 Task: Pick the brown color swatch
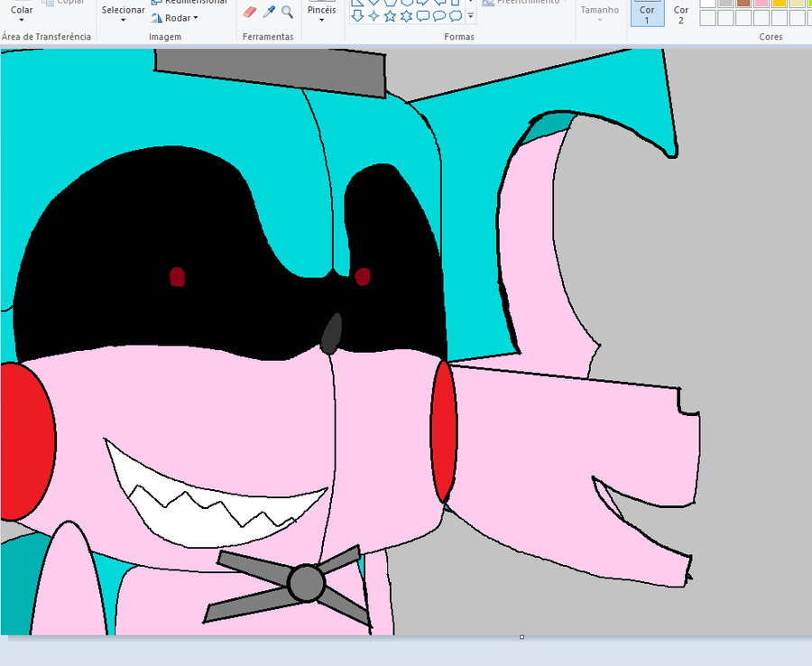(x=743, y=3)
